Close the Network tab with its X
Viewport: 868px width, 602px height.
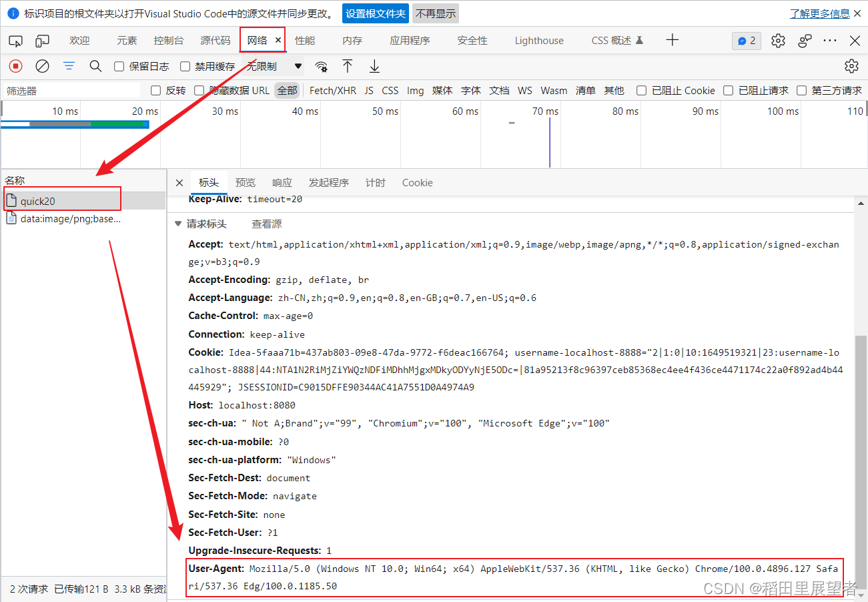278,41
